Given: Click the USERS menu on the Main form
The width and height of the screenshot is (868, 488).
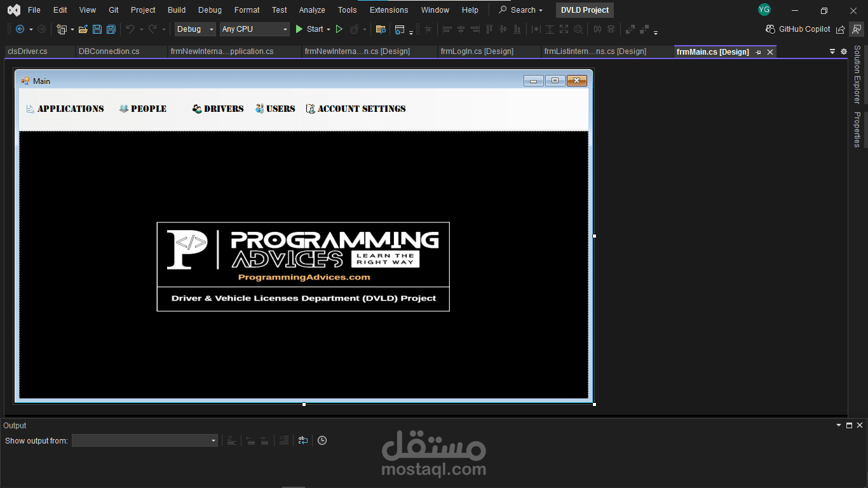Looking at the screenshot, I should 275,109.
